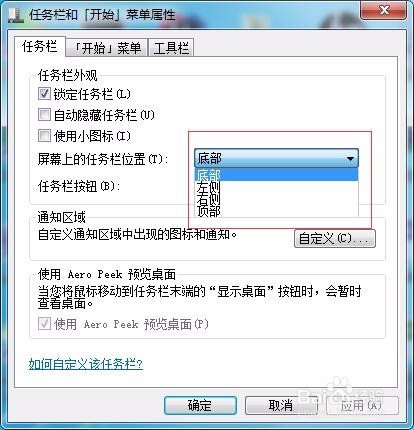
Task: Click the taskbar properties title bar icon
Action: pyautogui.click(x=16, y=15)
